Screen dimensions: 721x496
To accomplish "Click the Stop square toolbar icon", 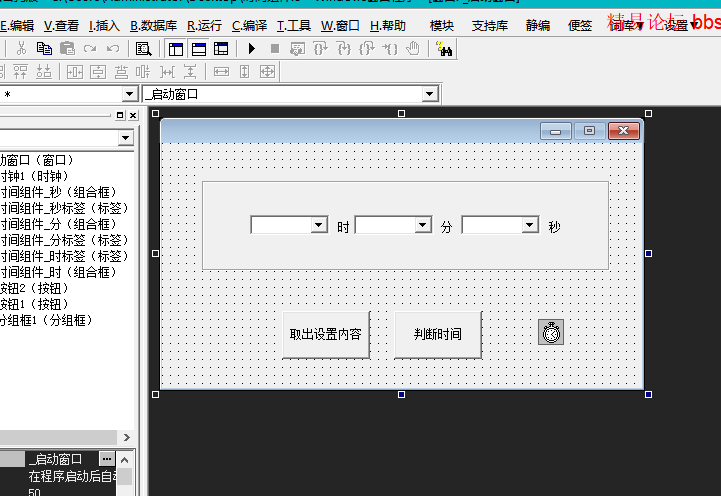I will click(x=274, y=48).
